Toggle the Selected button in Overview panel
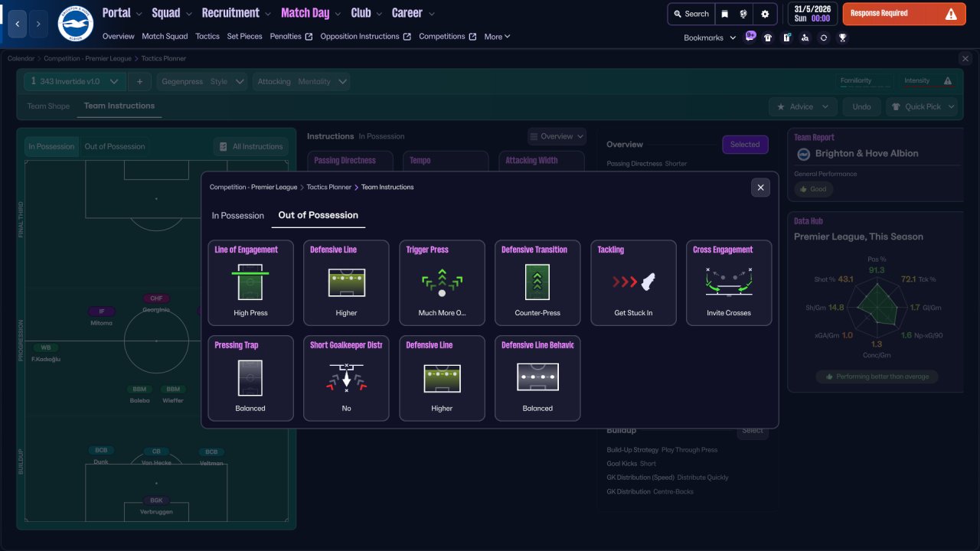 tap(745, 145)
